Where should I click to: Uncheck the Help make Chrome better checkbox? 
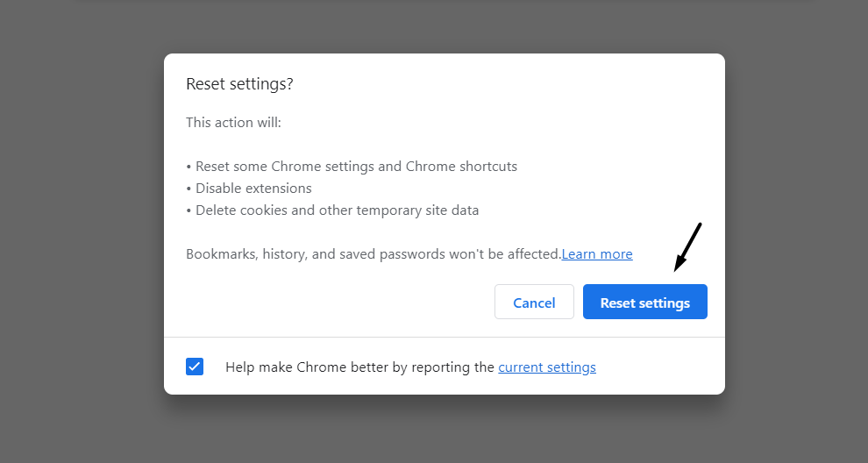(195, 367)
